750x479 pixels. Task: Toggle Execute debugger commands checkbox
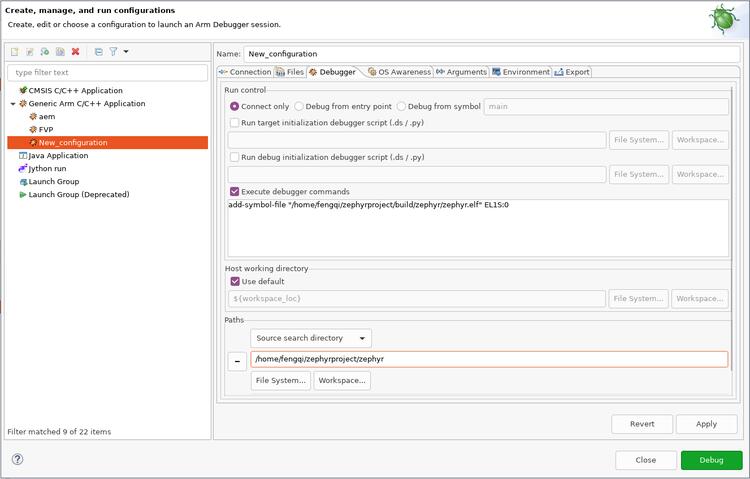[235, 191]
